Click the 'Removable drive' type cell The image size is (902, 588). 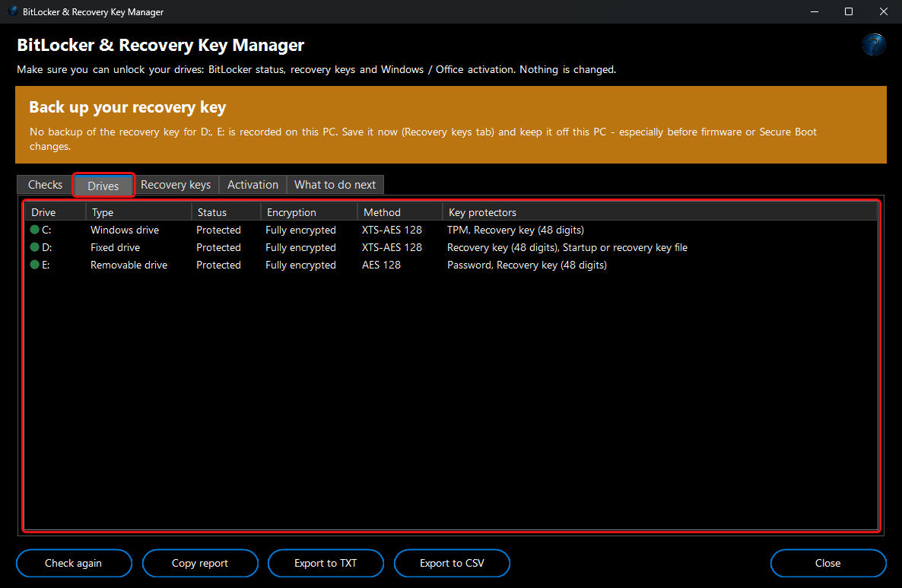(129, 265)
